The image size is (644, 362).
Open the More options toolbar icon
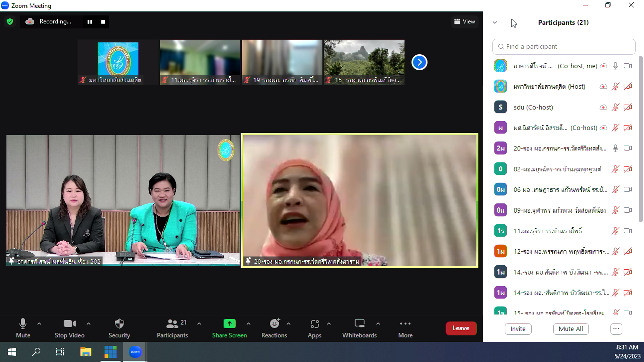405,328
